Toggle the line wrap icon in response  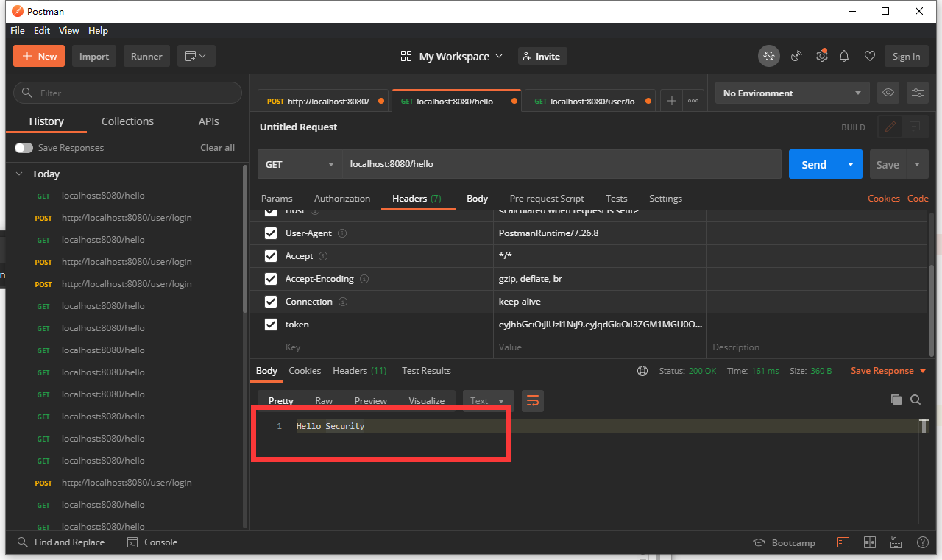(533, 400)
